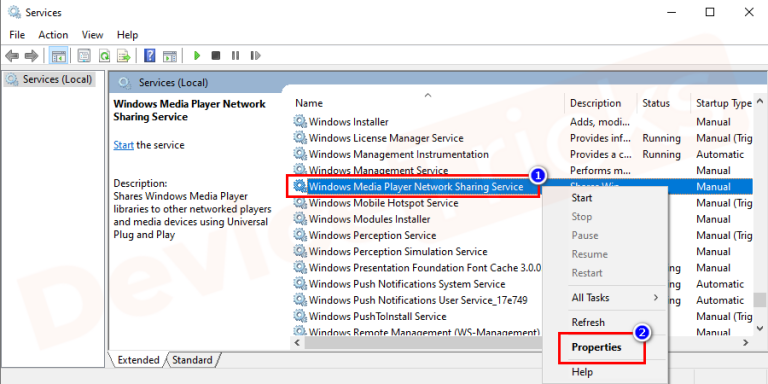This screenshot has width=768, height=384.
Task: Choose Properties from the context menu
Action: pos(597,347)
